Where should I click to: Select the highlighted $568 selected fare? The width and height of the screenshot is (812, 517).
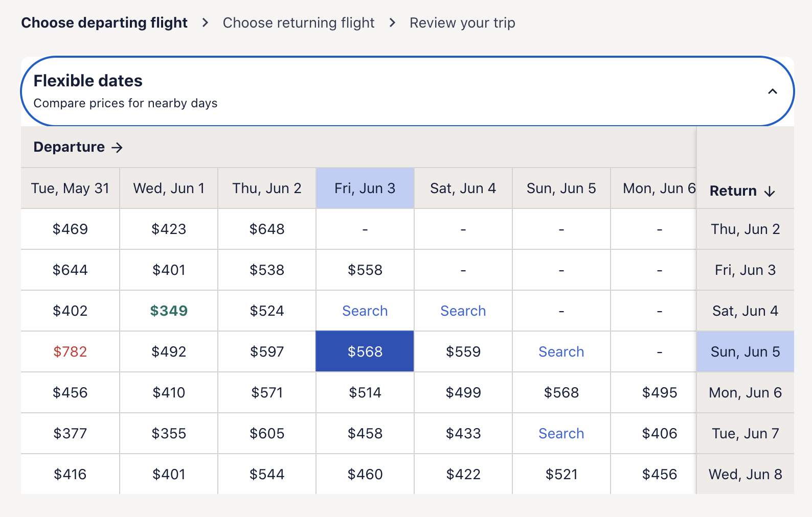[x=365, y=352]
